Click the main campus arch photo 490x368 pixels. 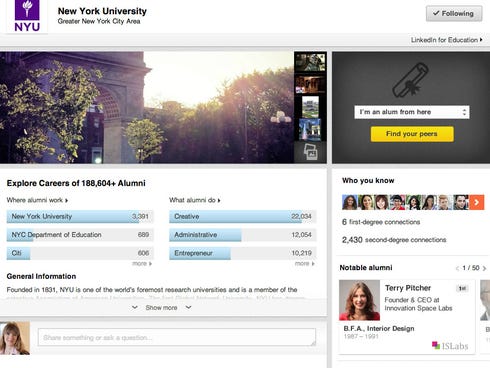pos(147,107)
